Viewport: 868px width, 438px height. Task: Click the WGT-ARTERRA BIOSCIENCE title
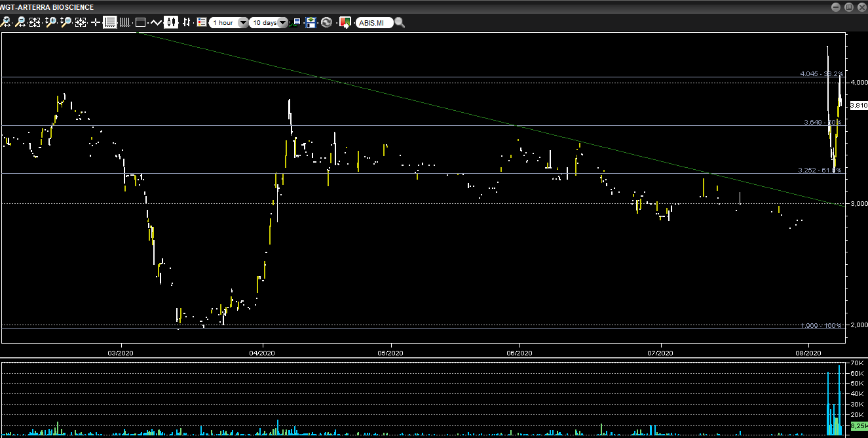(47, 7)
